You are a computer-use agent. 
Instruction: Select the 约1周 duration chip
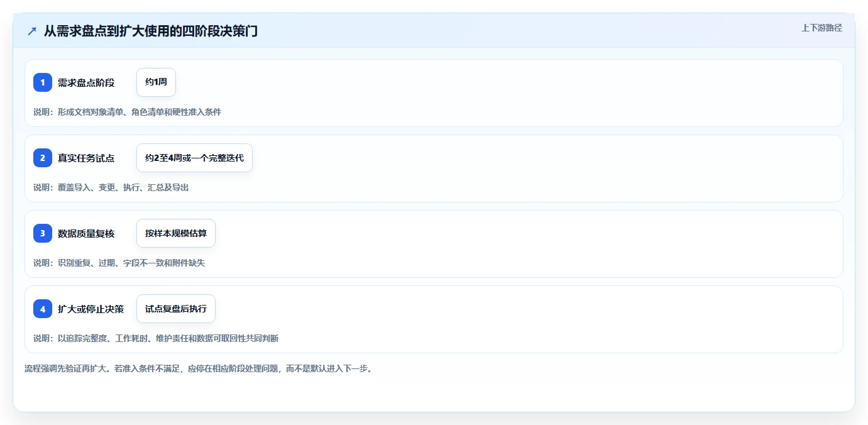[156, 82]
